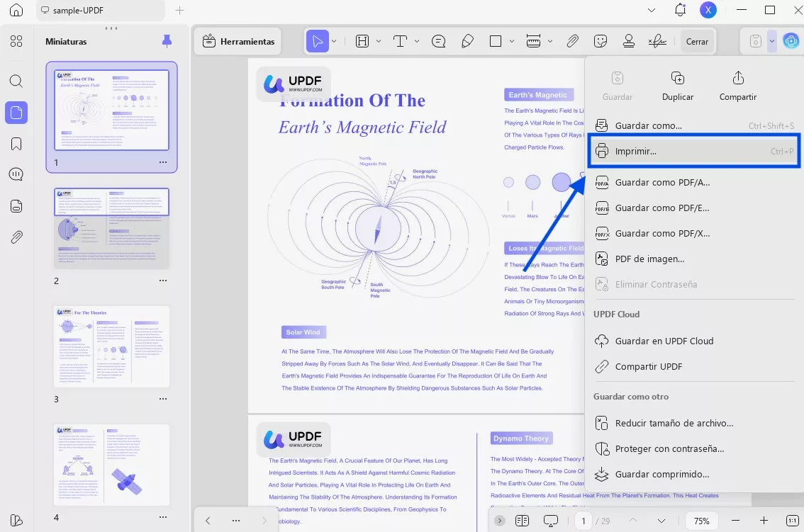This screenshot has width=804, height=532.
Task: Open the user account avatar X
Action: 708,10
